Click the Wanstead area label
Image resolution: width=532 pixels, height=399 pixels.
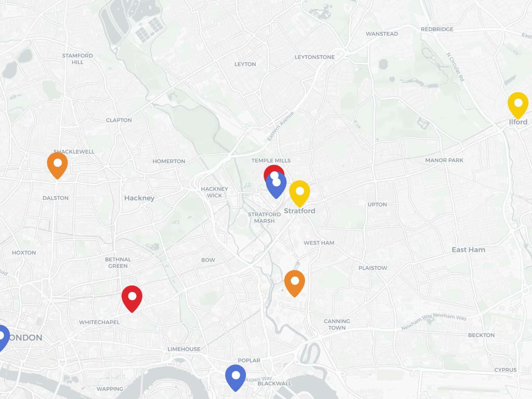coord(382,34)
